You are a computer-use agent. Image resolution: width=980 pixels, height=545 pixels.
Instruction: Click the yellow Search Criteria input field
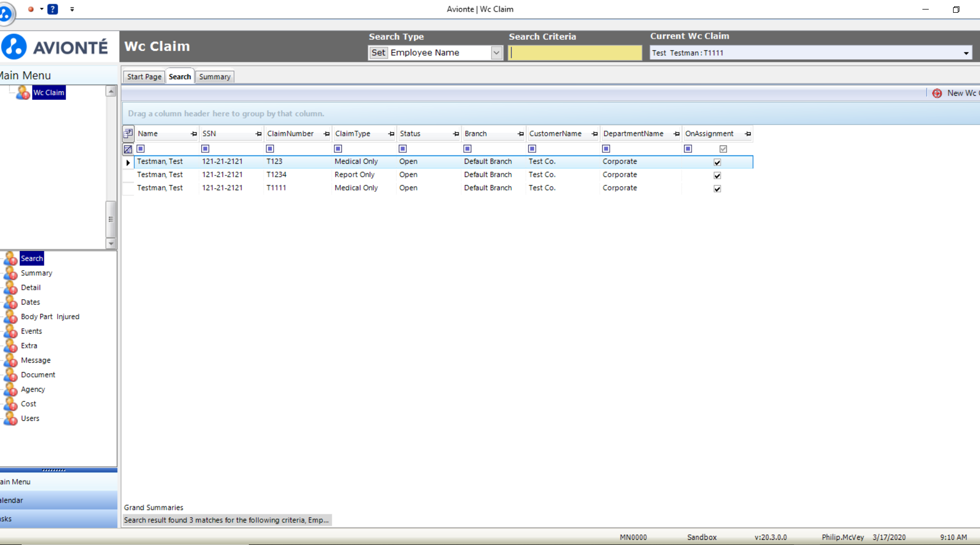pos(575,52)
